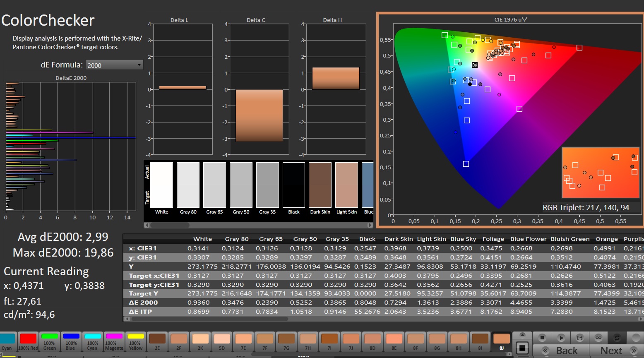Click the black square pattern preview icon
This screenshot has width=644, height=358.
click(x=522, y=348)
